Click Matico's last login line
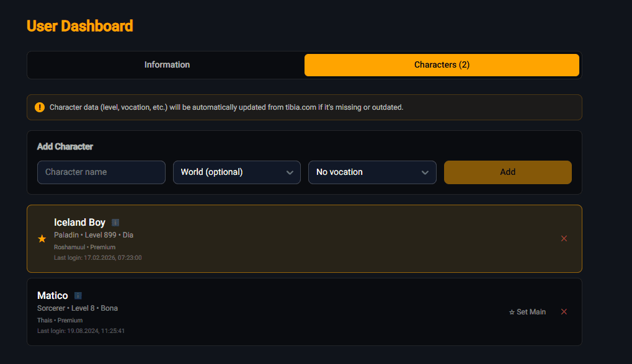This screenshot has height=364, width=632. pos(81,331)
